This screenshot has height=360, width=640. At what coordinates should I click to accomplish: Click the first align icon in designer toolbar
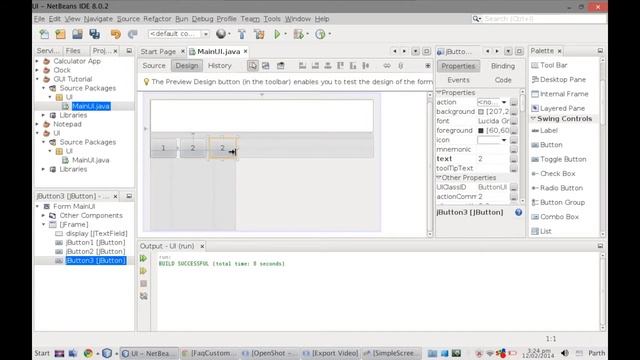pos(302,66)
